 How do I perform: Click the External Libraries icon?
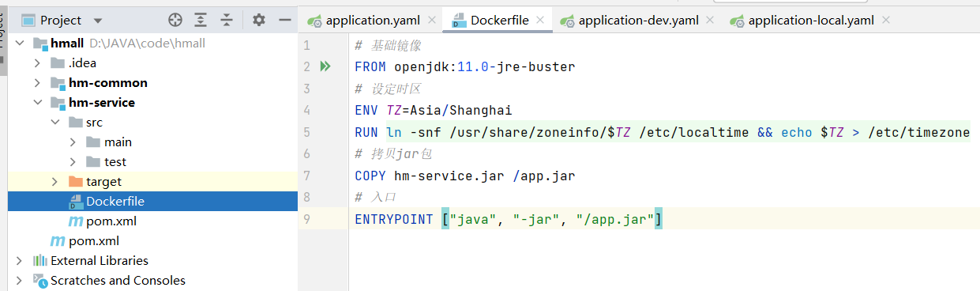click(x=39, y=261)
